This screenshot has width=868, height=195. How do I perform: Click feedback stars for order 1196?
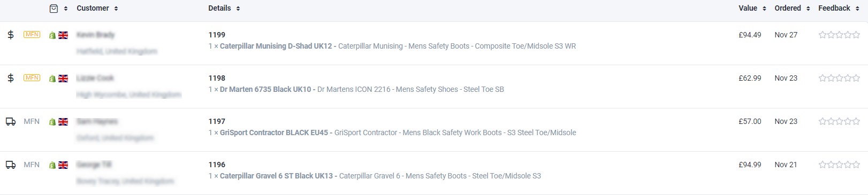click(x=839, y=165)
